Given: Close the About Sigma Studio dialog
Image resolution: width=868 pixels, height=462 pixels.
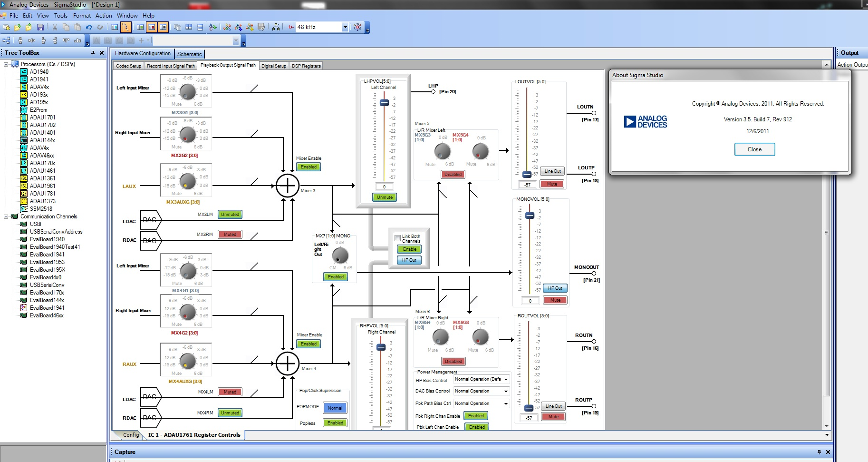Looking at the screenshot, I should click(754, 149).
